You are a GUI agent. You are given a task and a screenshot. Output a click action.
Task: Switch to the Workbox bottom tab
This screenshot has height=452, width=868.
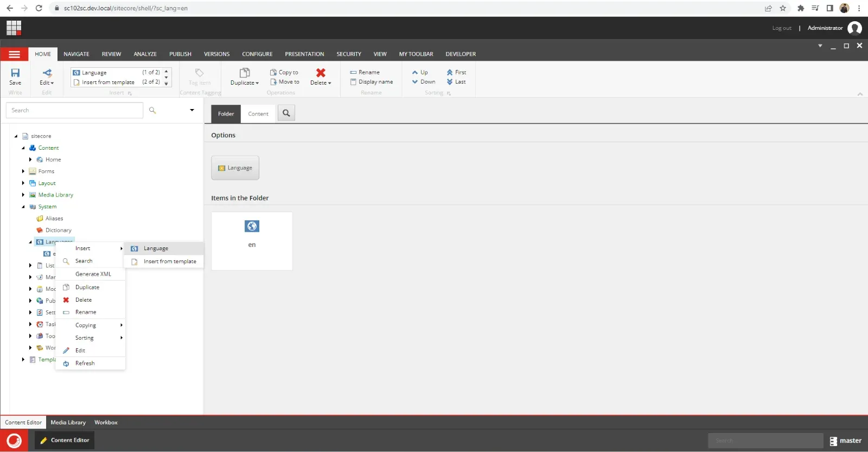[x=106, y=422]
